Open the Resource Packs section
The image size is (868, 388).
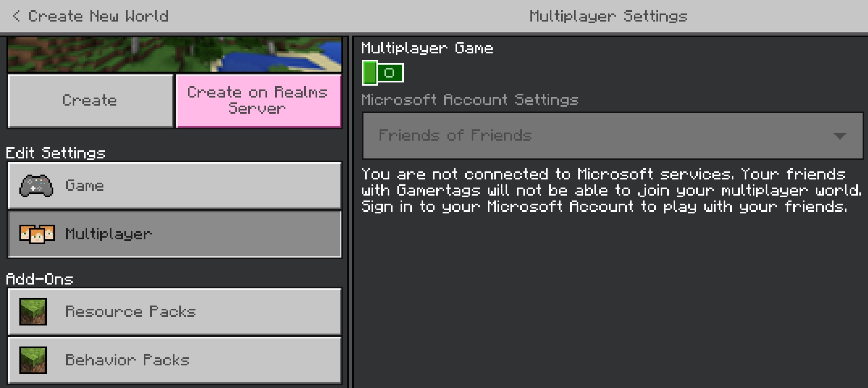(x=174, y=311)
